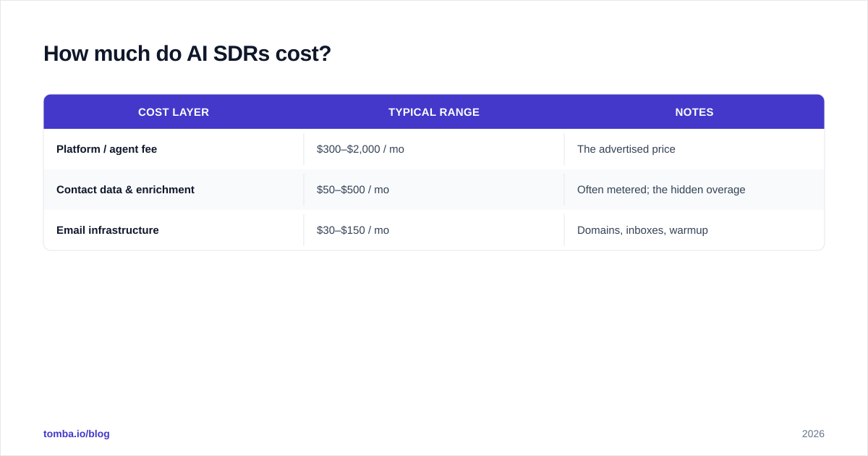Select the TYPICAL RANGE column header
This screenshot has height=456, width=868.
[434, 112]
